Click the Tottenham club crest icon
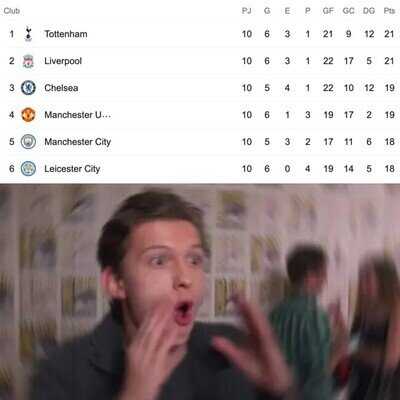This screenshot has width=400, height=400. click(28, 34)
